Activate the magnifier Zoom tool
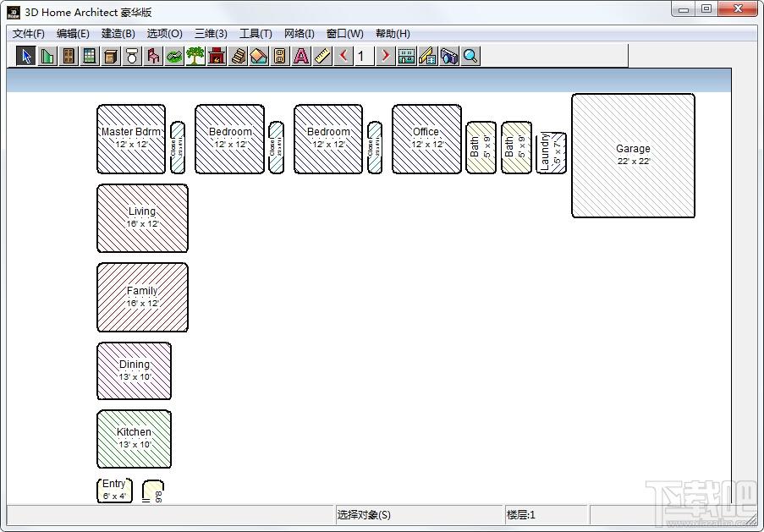Image resolution: width=764 pixels, height=532 pixels. click(470, 56)
